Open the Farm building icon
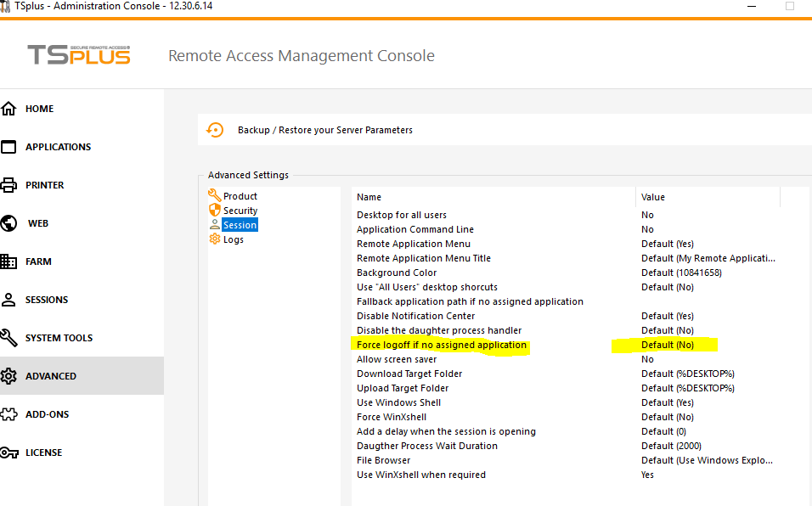Screen dimensions: 812x506 tap(9, 261)
